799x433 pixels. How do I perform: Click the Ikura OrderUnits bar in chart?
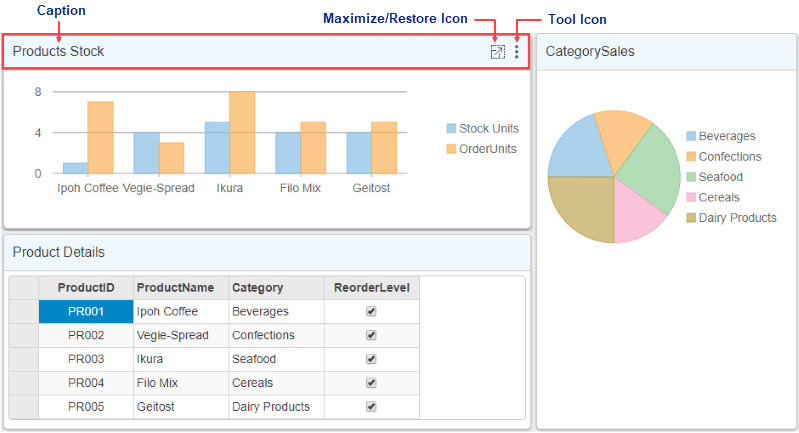pyautogui.click(x=242, y=133)
